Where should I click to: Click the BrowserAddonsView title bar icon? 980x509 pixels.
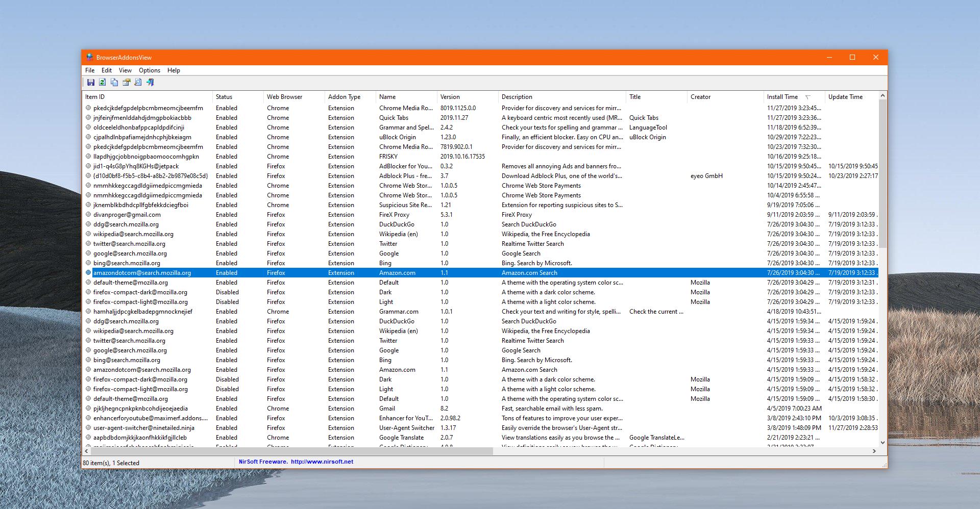point(89,57)
